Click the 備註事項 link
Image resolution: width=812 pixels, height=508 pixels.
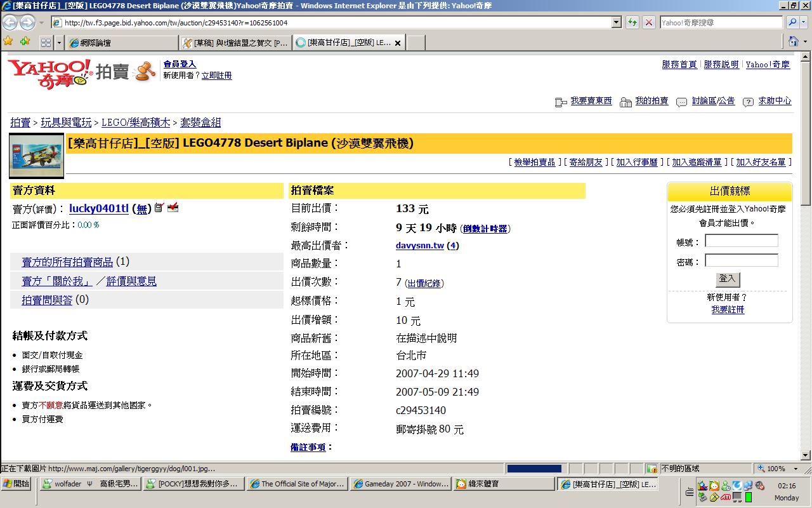tap(308, 447)
